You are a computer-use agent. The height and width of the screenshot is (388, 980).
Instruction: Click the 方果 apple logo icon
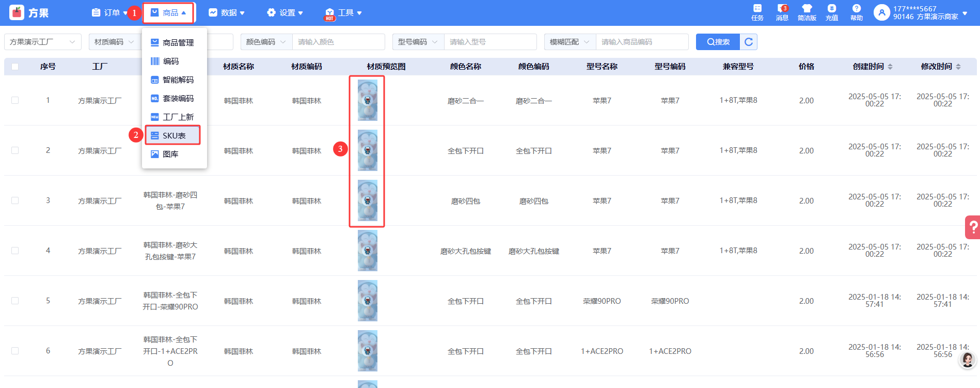click(x=17, y=12)
